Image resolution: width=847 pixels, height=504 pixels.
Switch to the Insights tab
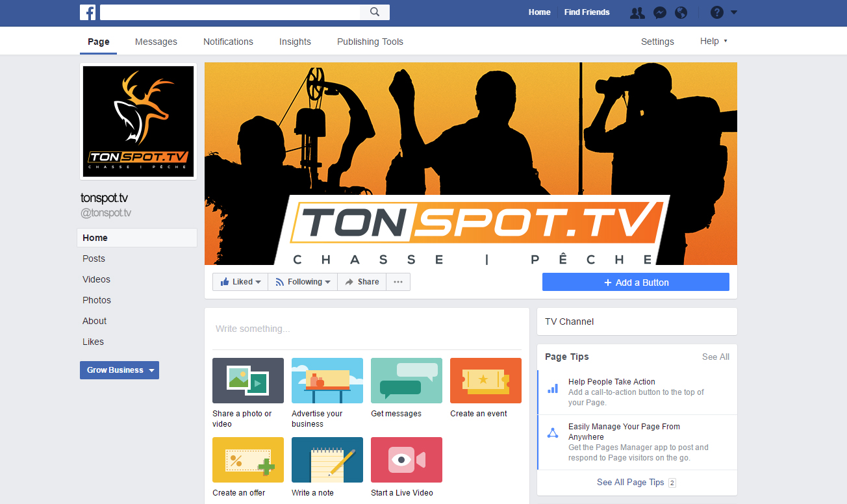(x=295, y=42)
